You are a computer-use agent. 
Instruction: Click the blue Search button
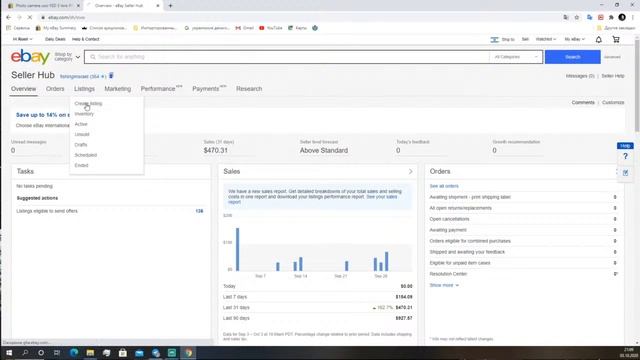(573, 57)
